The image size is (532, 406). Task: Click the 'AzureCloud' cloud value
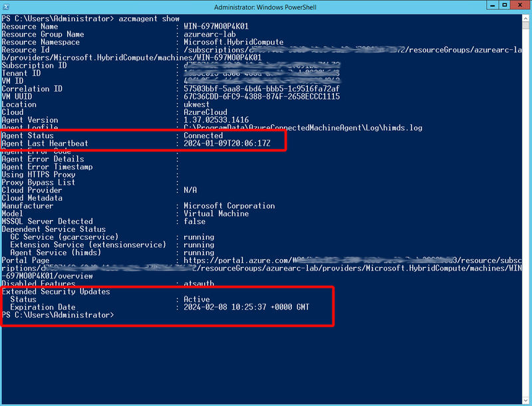[x=205, y=112]
